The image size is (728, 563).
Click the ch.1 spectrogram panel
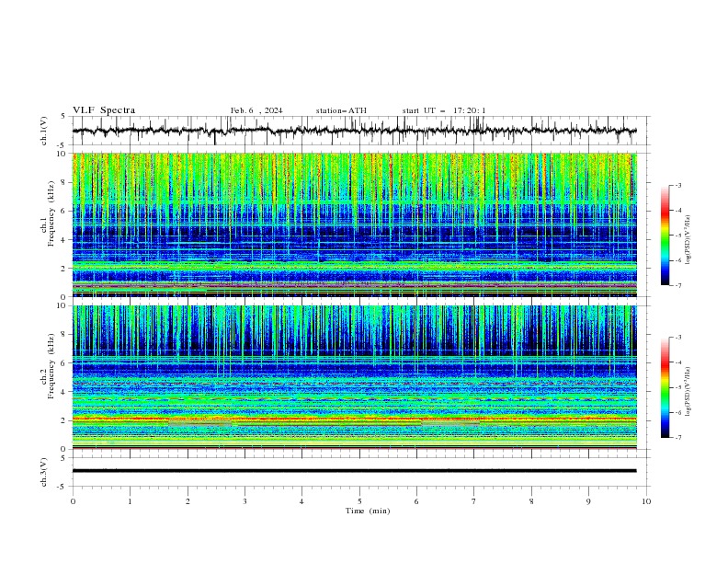pyautogui.click(x=354, y=224)
